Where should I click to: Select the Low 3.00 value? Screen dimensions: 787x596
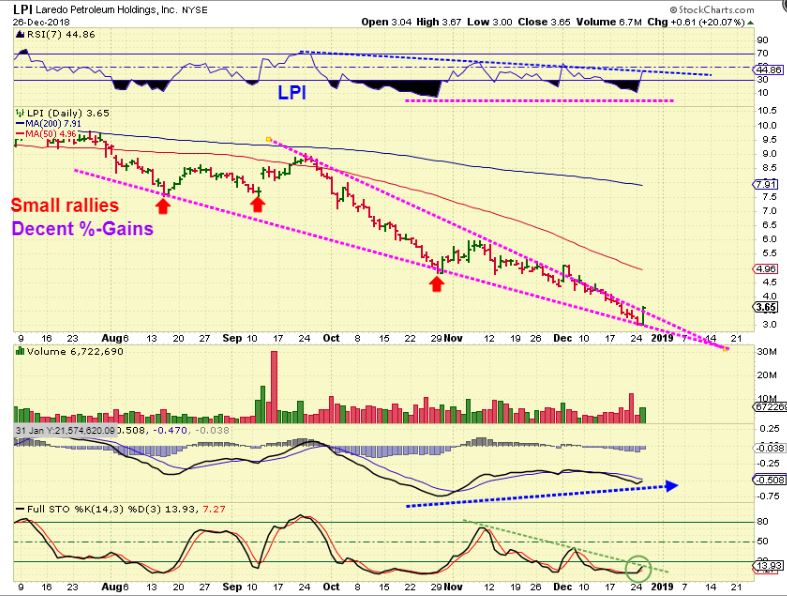coord(490,22)
